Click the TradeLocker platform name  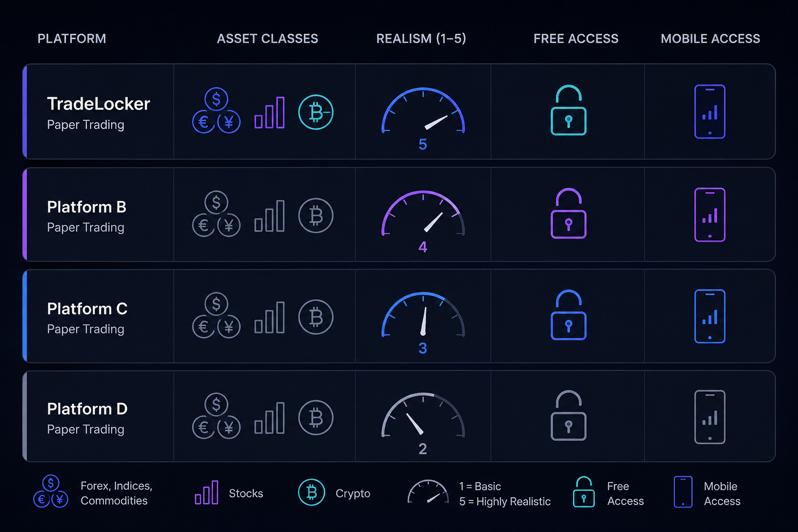pos(98,104)
